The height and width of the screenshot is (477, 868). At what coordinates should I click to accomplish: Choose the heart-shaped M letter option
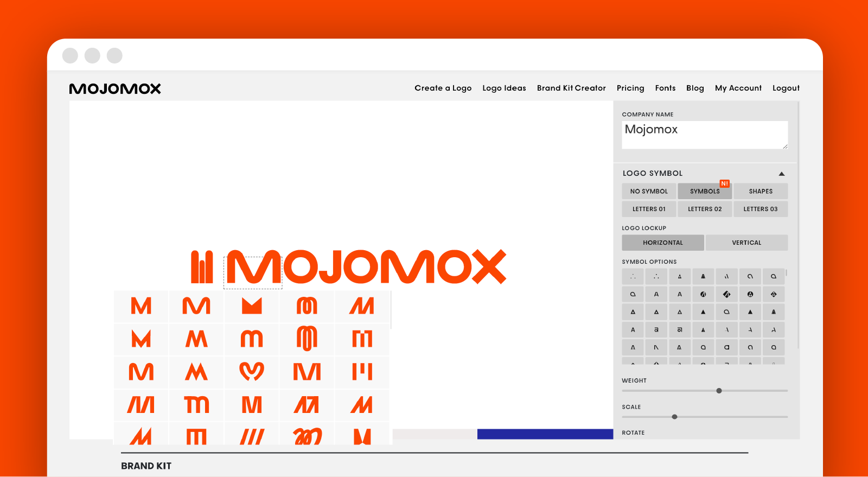coord(252,372)
